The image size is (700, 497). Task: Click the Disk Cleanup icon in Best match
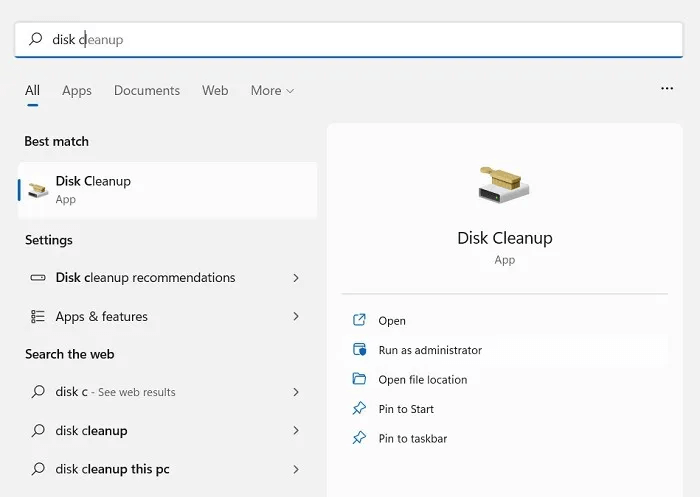38,189
